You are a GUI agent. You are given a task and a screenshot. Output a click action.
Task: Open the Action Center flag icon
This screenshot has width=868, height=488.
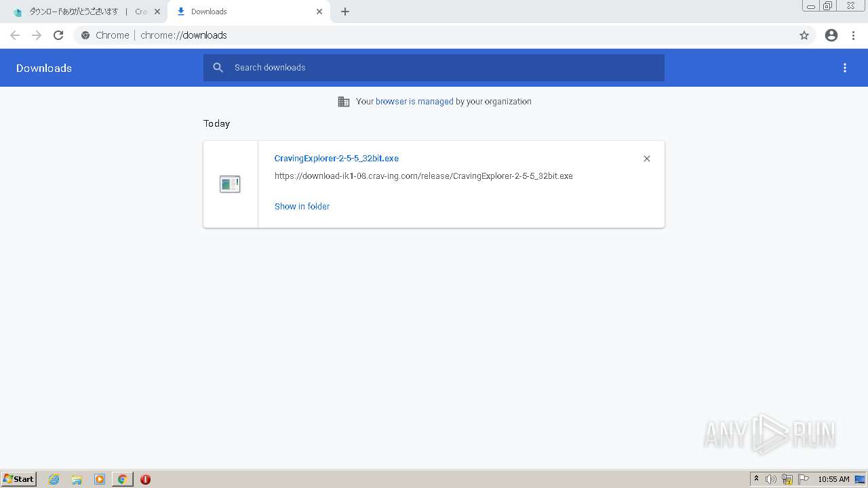[804, 479]
